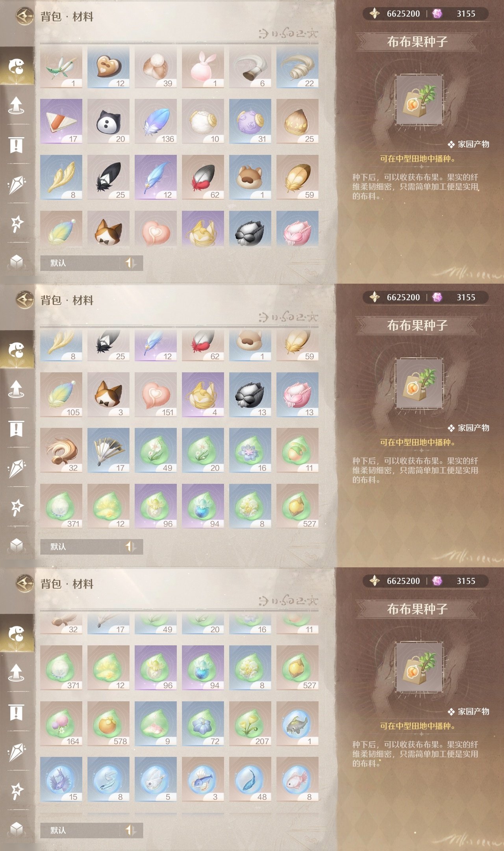Switch to the crystal shard category tab in top sidebar
Screen dimensions: 504x851
click(x=17, y=184)
